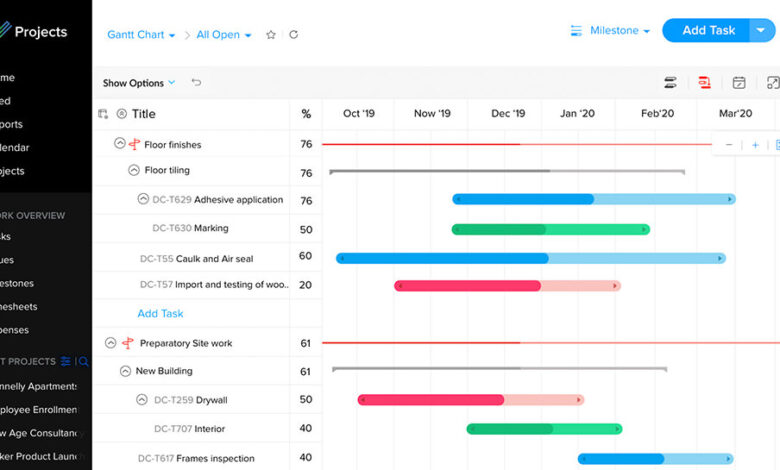Zoom in the timeline with plus icon
The width and height of the screenshot is (780, 470).
(x=755, y=145)
